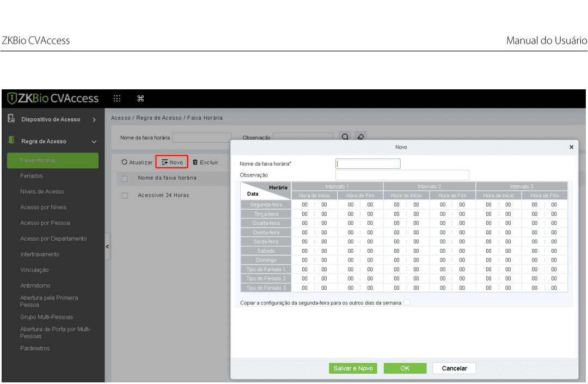Set Quinta-feira Intervalo 1 start minutes
Viewport: 588px width, 384px height.
point(324,233)
